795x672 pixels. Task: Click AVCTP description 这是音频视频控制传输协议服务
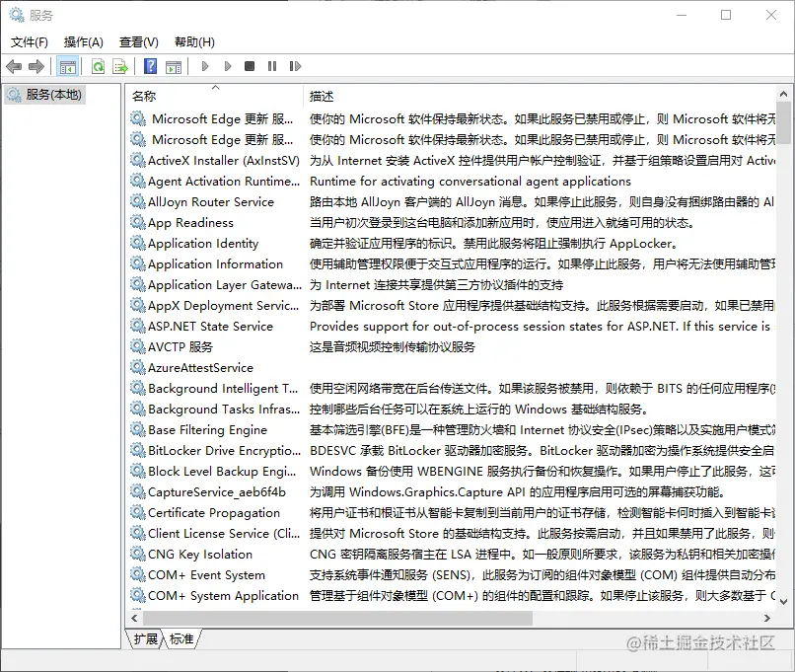[393, 347]
